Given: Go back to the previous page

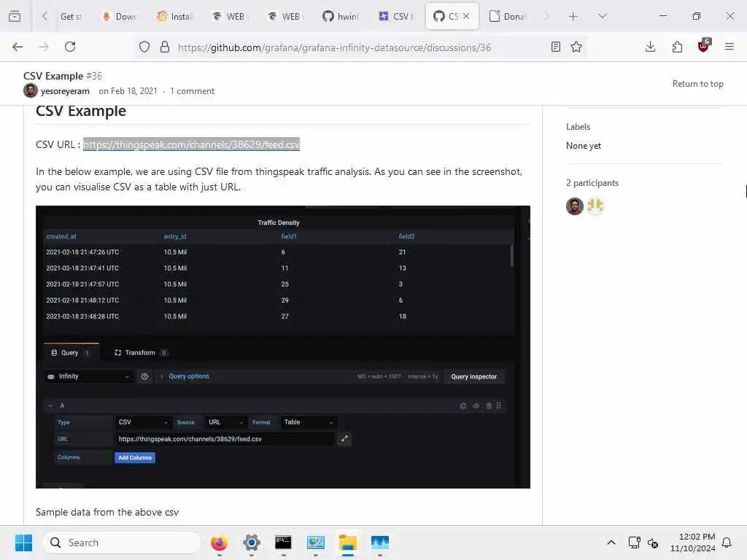Looking at the screenshot, I should pos(18,47).
